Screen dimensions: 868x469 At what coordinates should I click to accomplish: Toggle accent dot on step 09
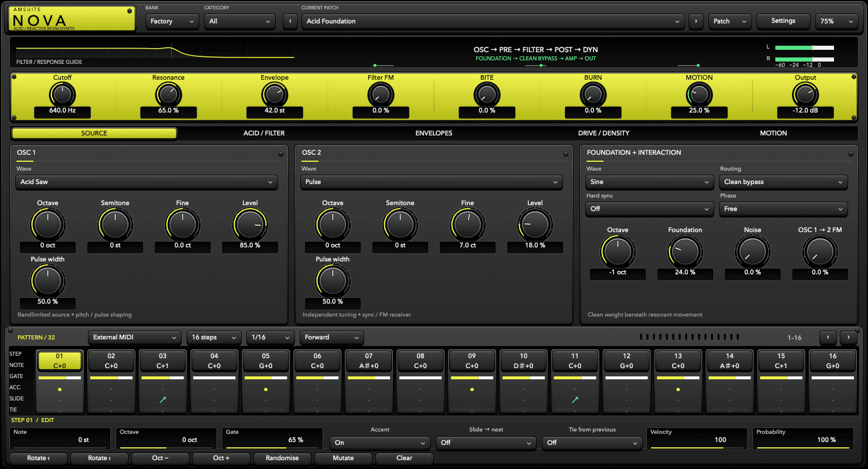[472, 389]
